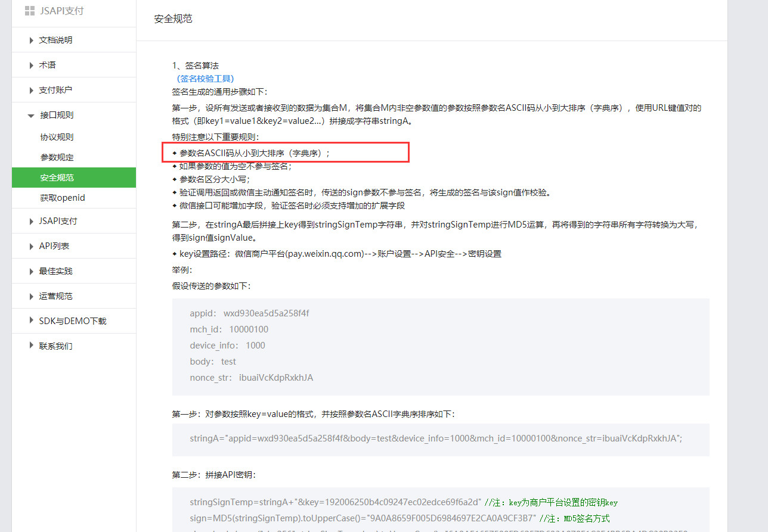Viewport: 768px width, 532px height.
Task: Click the 假设传送的参数如下 line
Action: tap(212, 286)
